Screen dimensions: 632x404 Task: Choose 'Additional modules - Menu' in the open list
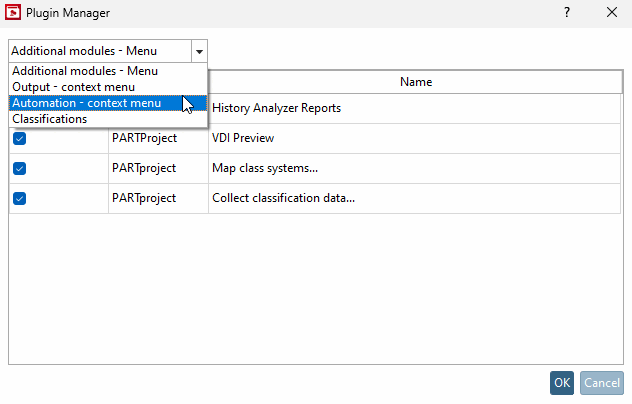(x=85, y=71)
